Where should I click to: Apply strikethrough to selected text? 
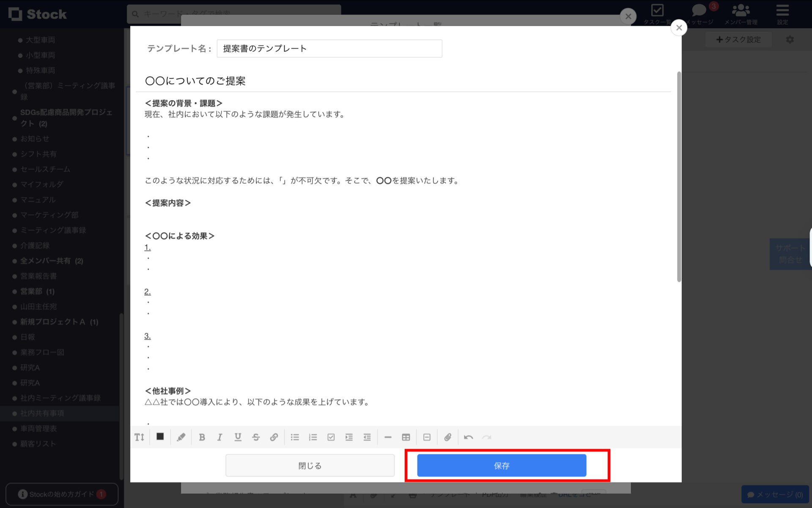point(256,437)
